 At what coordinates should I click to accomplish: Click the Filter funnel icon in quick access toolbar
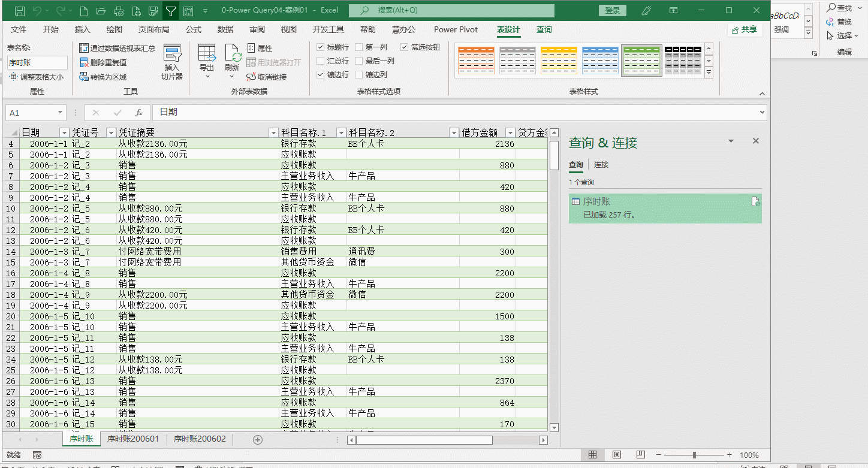pos(171,11)
